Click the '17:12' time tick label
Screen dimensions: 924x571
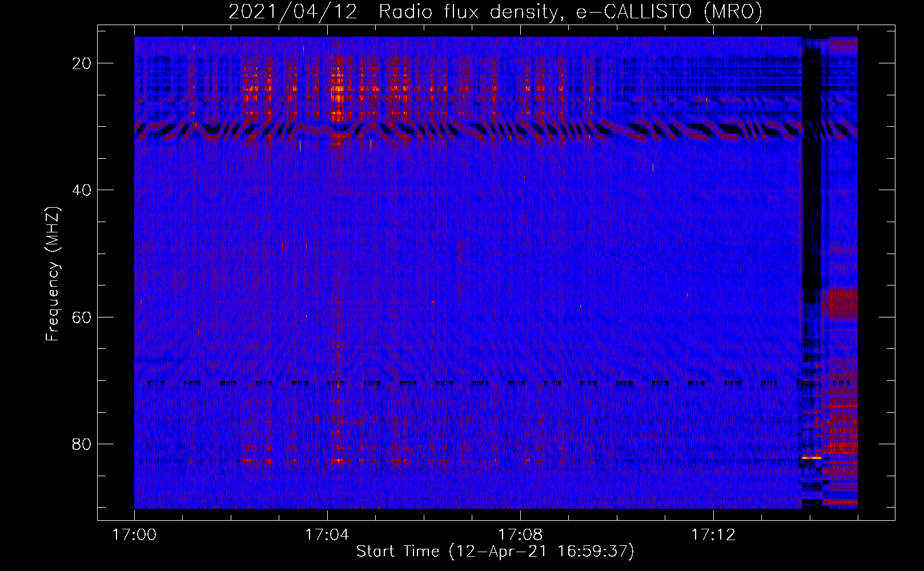pos(713,535)
